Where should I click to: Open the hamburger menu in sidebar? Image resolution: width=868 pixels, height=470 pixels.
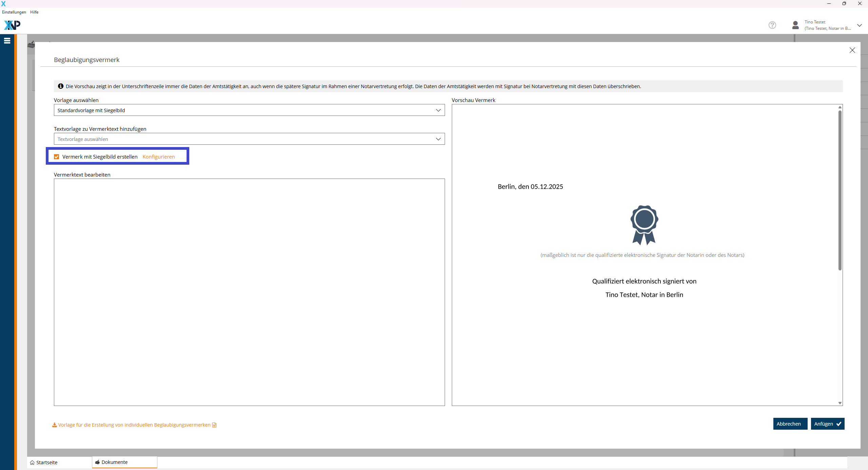click(x=7, y=41)
